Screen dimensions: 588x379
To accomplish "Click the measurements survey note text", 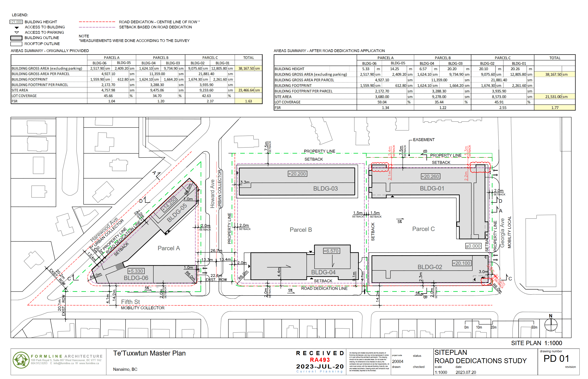I will (134, 41).
